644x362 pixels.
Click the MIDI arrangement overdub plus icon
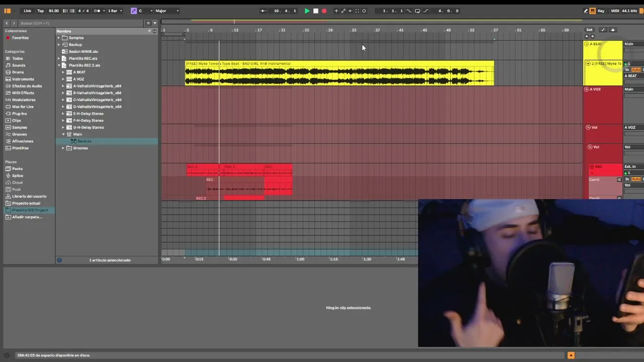336,11
